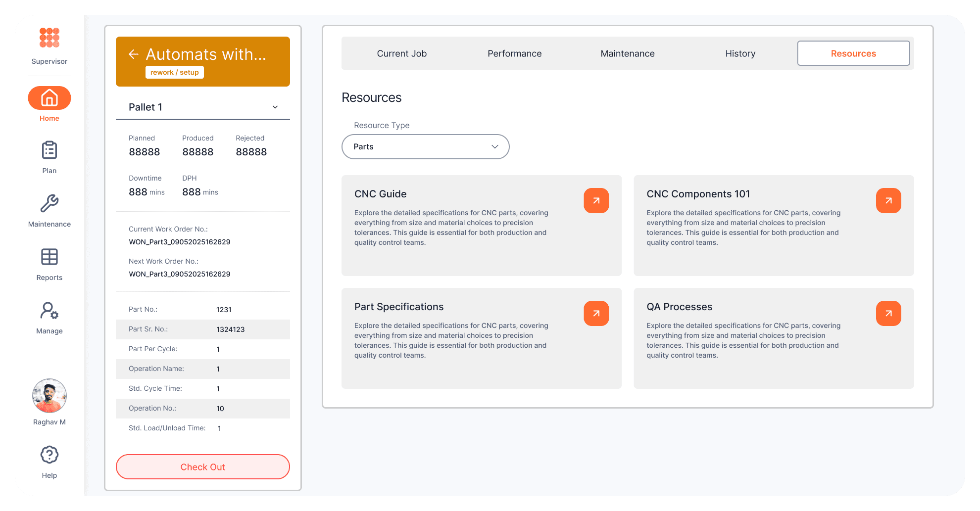This screenshot has height=511, width=980.
Task: Click Raghav M profile picture
Action: pyautogui.click(x=49, y=396)
